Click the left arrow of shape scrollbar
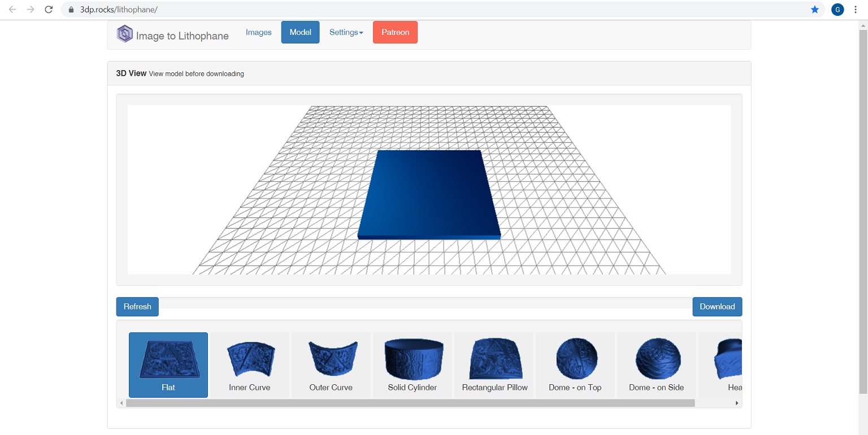The height and width of the screenshot is (435, 868). tap(121, 403)
